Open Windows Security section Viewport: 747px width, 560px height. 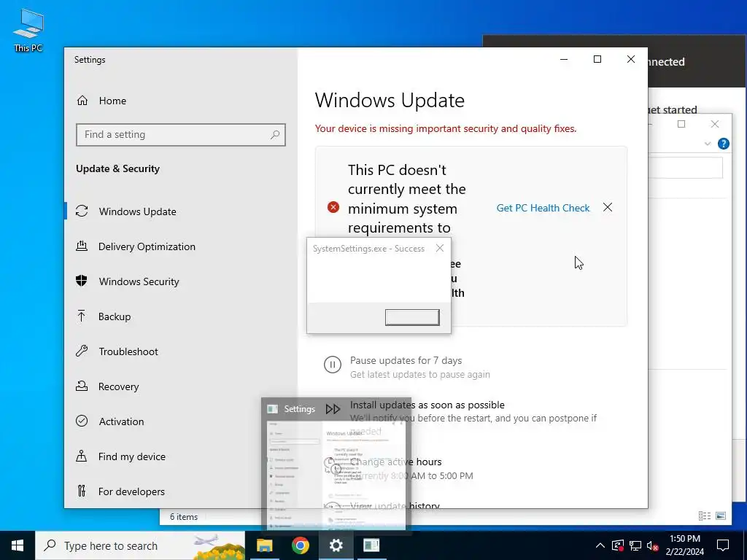tap(139, 281)
